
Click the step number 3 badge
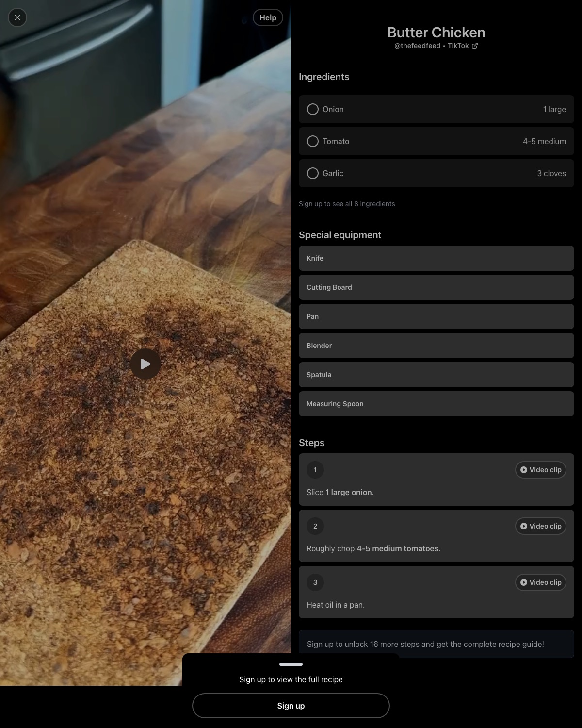tap(315, 582)
